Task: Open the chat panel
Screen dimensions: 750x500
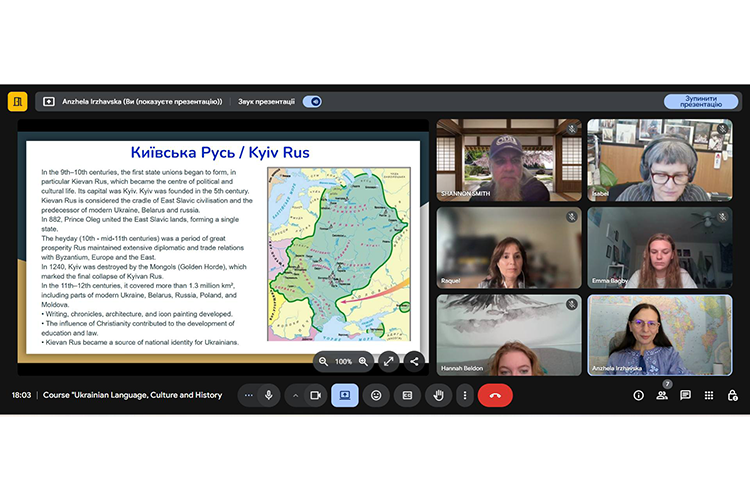Action: click(685, 395)
